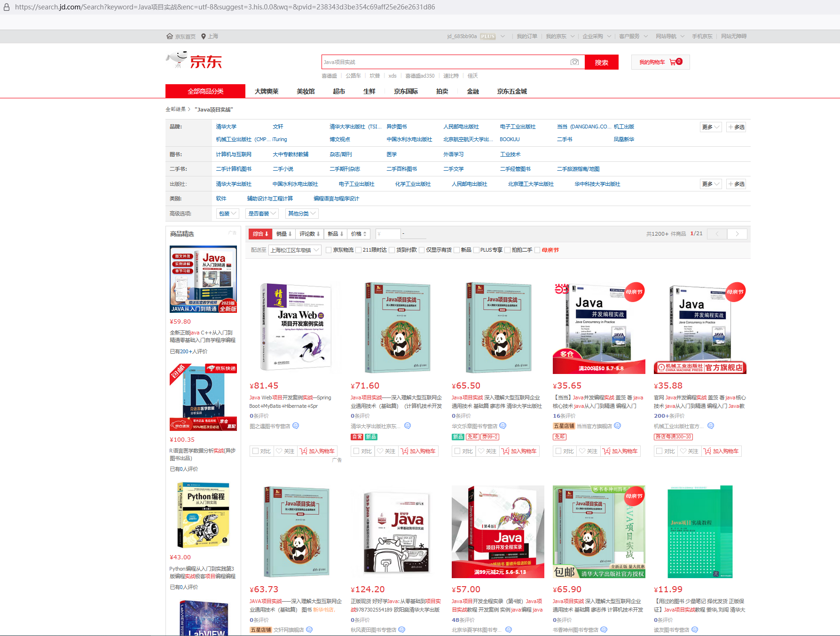Open chat icon for 清华大学出版社京东 store
Viewport: 840px width, 636px height.
(x=408, y=426)
